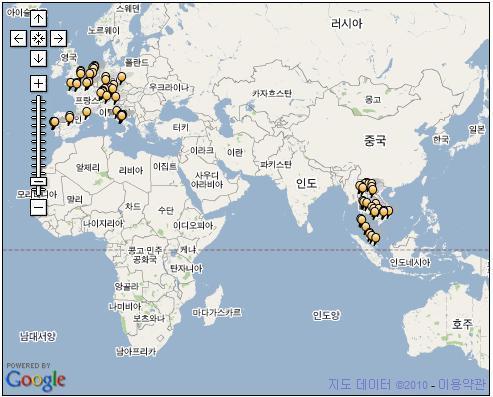Click the 남아프리카 label

tap(136, 351)
